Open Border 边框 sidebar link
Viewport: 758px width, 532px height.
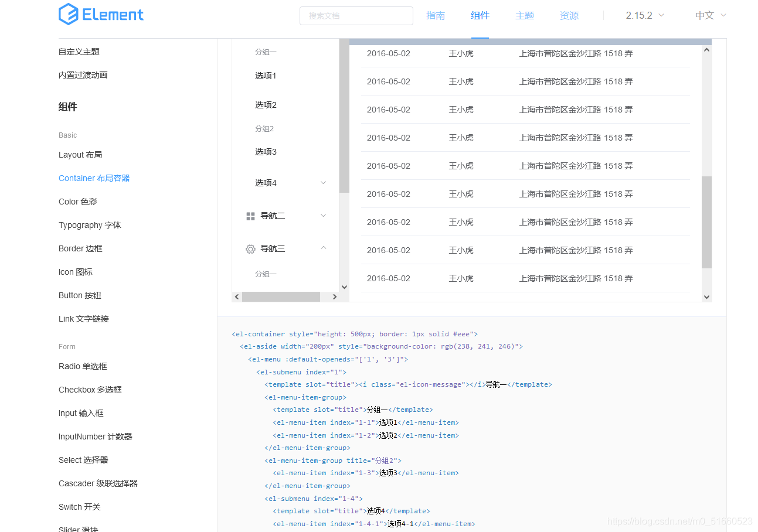tap(80, 248)
